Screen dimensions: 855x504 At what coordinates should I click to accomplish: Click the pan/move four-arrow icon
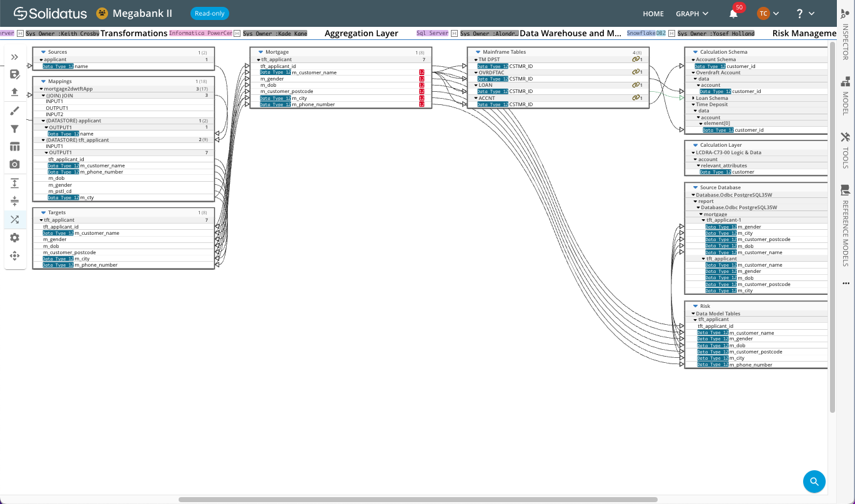click(15, 255)
